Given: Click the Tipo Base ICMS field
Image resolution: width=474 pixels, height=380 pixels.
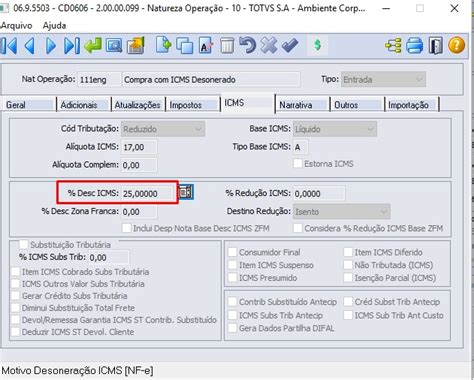Looking at the screenshot, I should [x=300, y=147].
